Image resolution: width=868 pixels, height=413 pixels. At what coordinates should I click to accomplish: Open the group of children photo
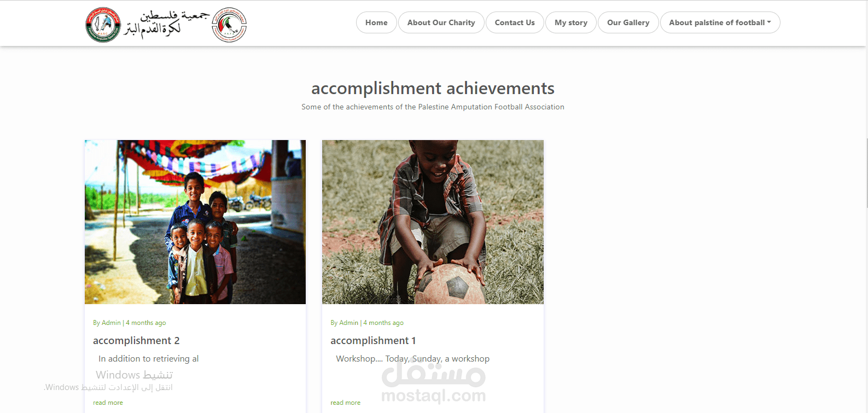point(195,222)
